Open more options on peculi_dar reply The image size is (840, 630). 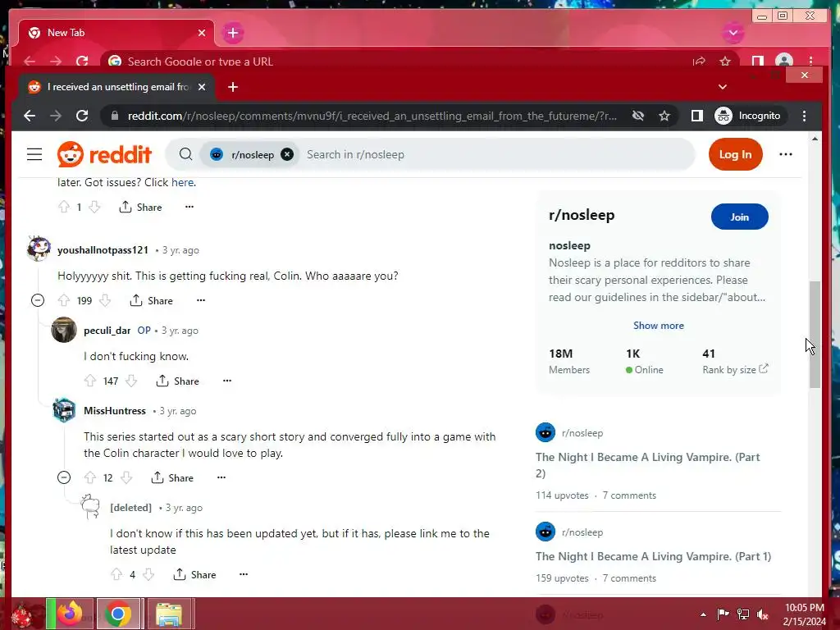[227, 381]
